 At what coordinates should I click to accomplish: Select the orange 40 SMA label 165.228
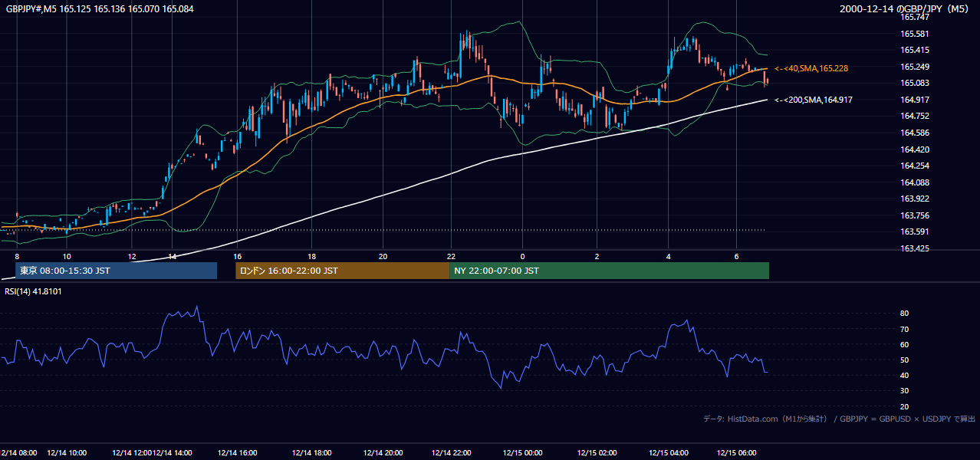[x=811, y=68]
